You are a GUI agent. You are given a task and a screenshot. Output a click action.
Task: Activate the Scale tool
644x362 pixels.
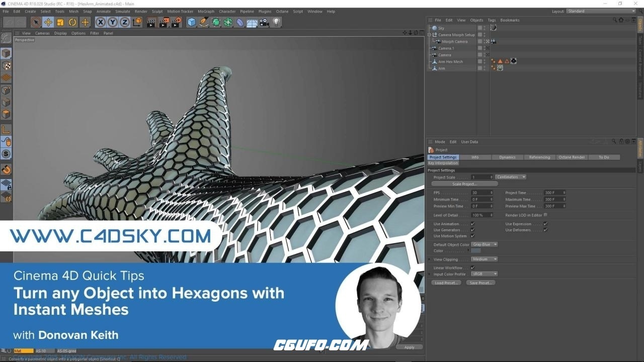click(60, 22)
